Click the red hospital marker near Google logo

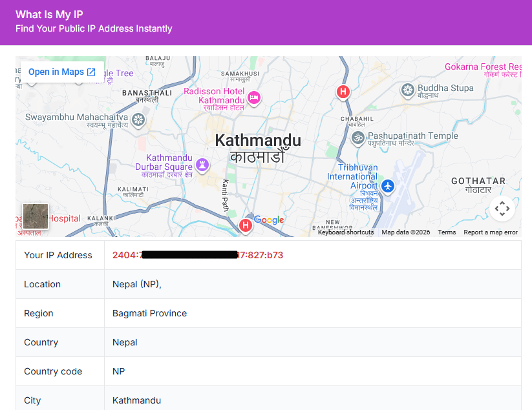pyautogui.click(x=246, y=225)
